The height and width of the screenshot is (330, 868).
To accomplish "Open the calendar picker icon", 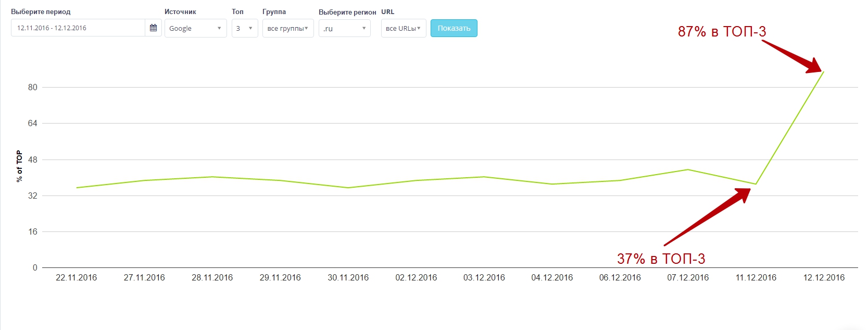I will click(x=153, y=28).
